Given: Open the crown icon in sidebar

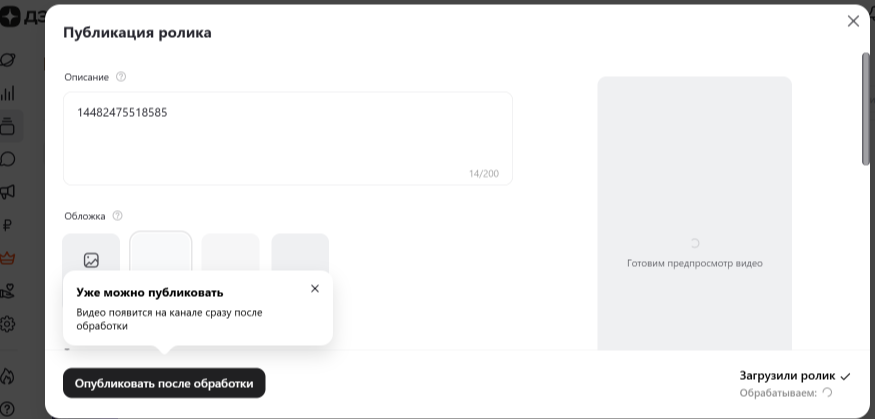Looking at the screenshot, I should (8, 258).
